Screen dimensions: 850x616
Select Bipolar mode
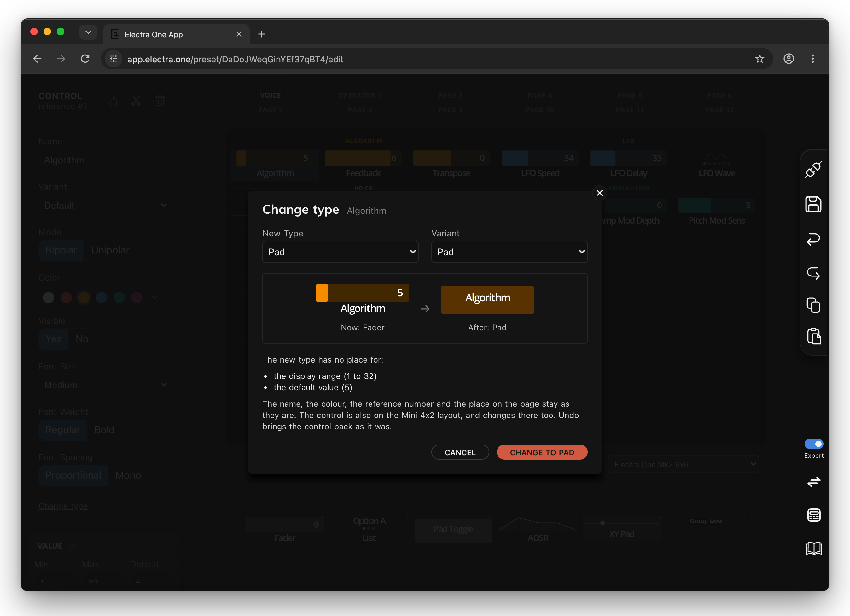point(61,250)
